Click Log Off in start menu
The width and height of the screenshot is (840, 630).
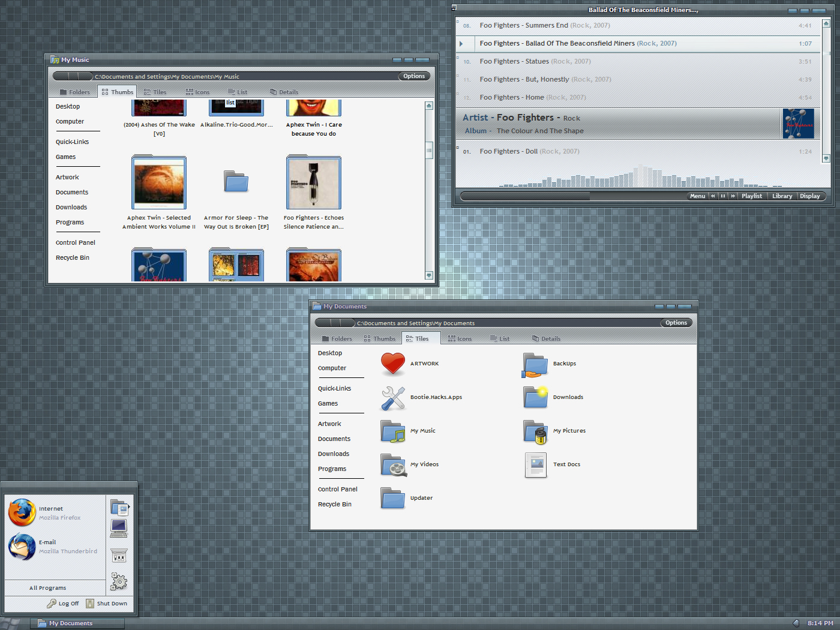(63, 604)
